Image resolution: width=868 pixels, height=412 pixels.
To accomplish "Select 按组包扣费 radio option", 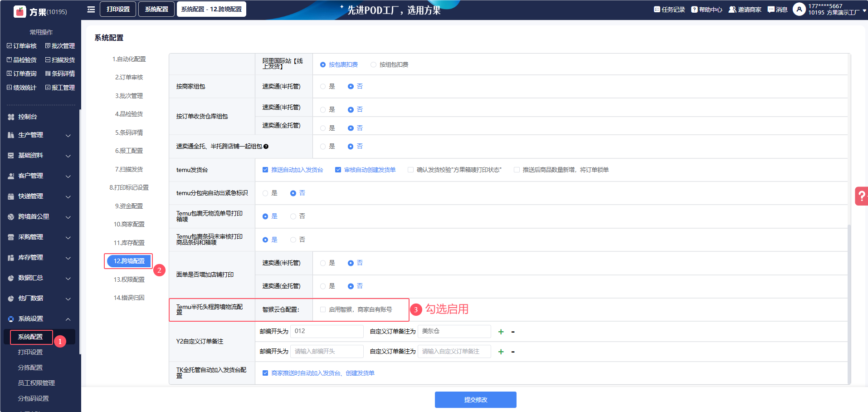I will coord(373,65).
